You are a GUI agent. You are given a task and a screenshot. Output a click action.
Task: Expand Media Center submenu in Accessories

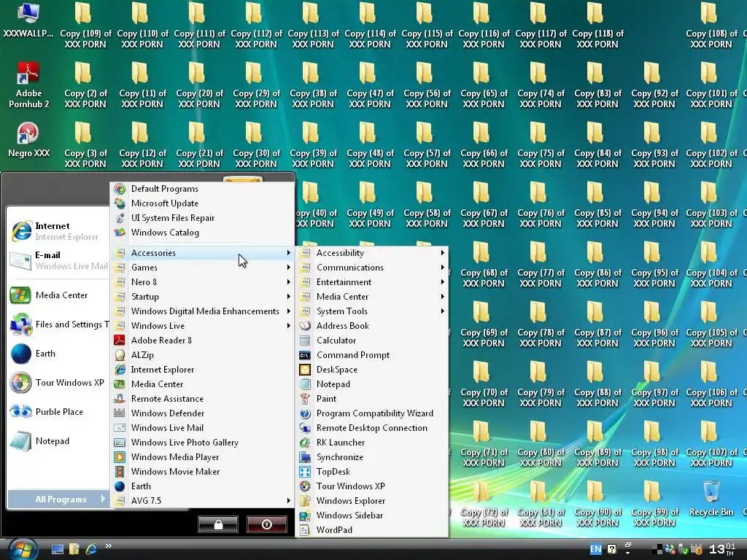[x=371, y=297]
